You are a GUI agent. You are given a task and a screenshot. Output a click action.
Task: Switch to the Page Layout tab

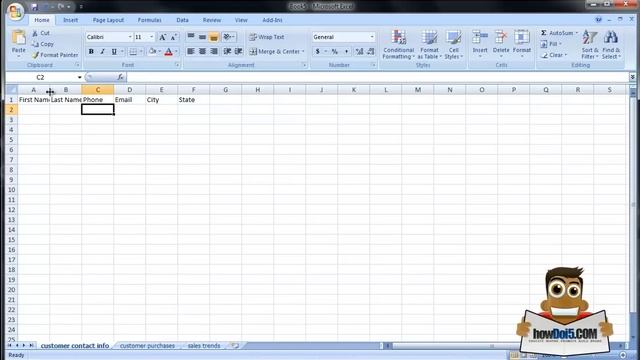pyautogui.click(x=108, y=20)
